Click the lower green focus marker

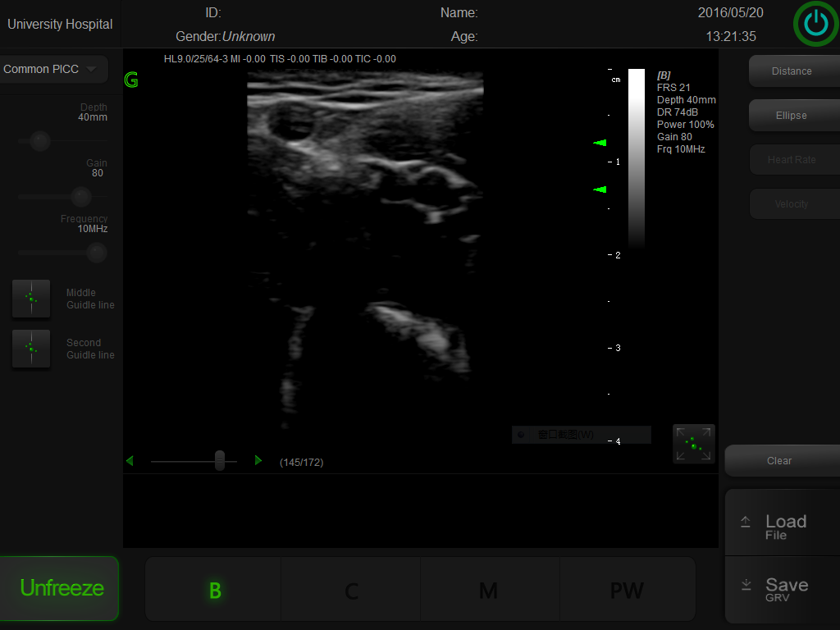point(600,189)
